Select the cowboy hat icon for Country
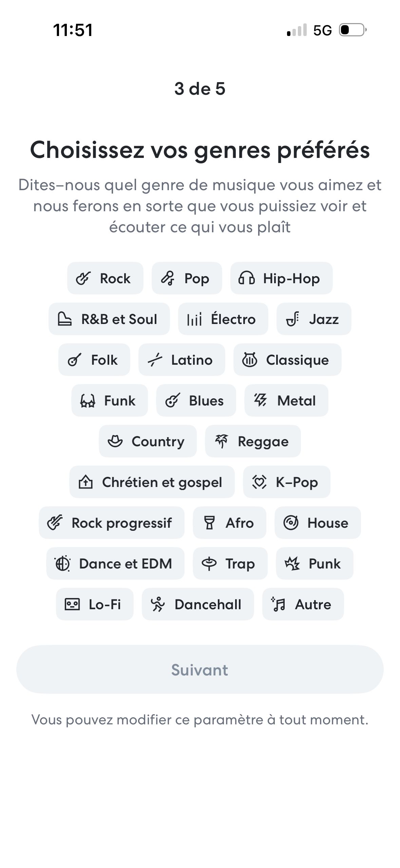400x868 pixels. (x=116, y=441)
